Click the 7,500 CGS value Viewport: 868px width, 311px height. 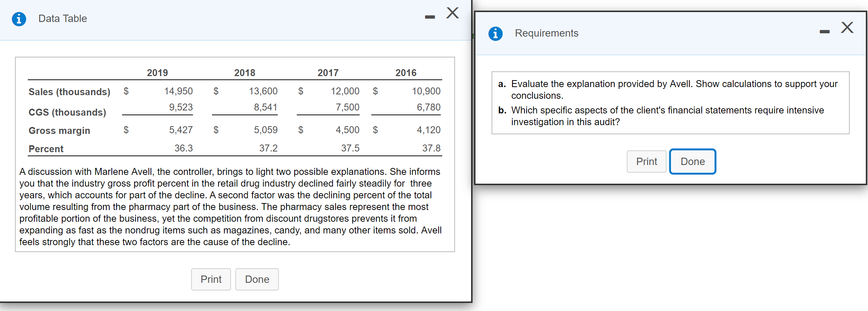pos(348,107)
